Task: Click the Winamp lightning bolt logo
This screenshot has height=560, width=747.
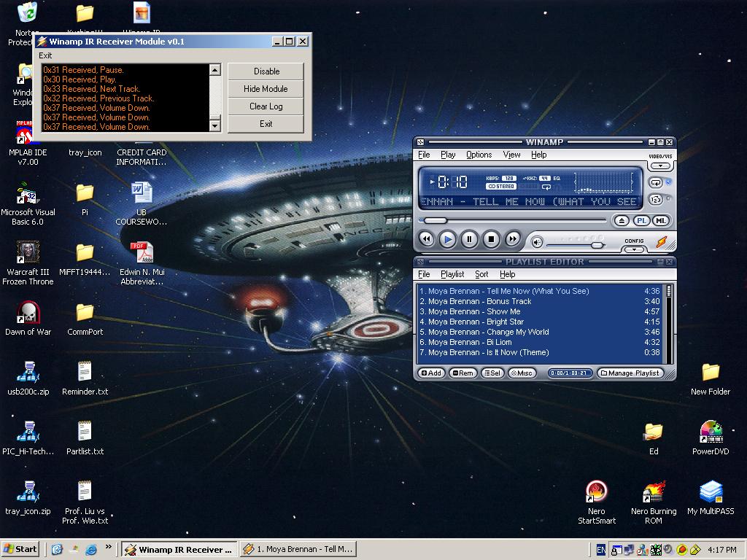Action: point(661,241)
